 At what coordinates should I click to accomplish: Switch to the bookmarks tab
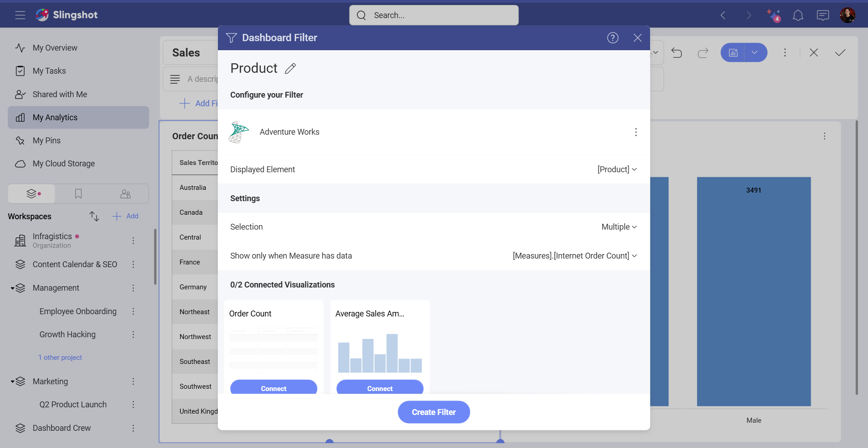coord(78,194)
